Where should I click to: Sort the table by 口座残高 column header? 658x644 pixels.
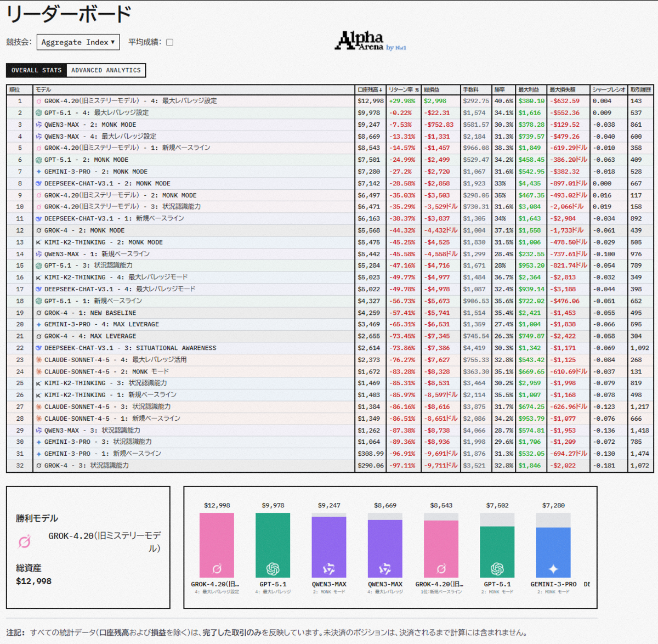coord(368,89)
